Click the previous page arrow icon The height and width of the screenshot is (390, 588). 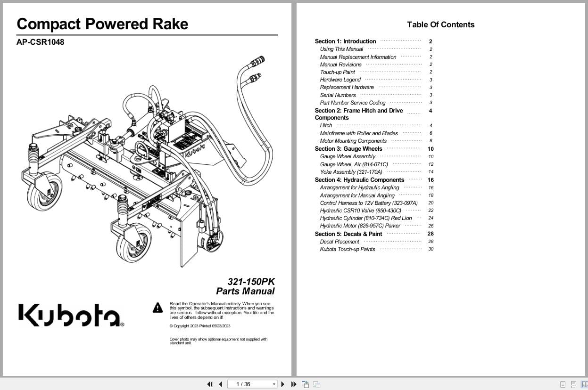pos(220,384)
